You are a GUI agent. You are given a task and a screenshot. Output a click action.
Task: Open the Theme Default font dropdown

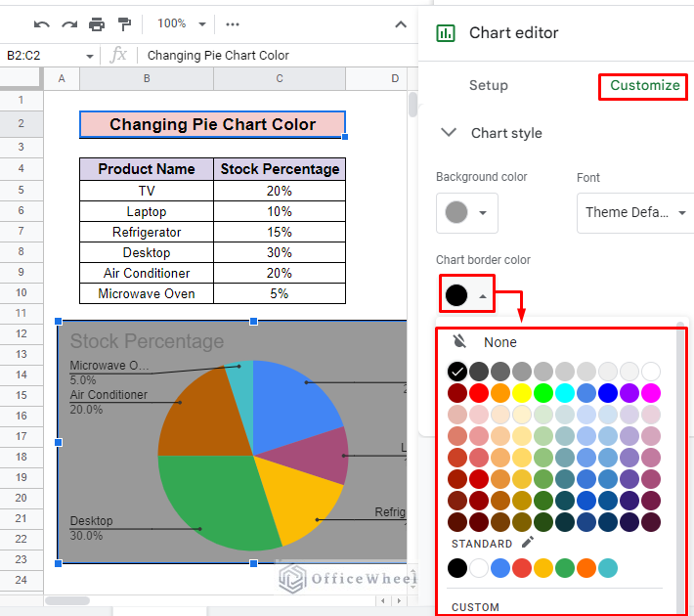coord(633,212)
